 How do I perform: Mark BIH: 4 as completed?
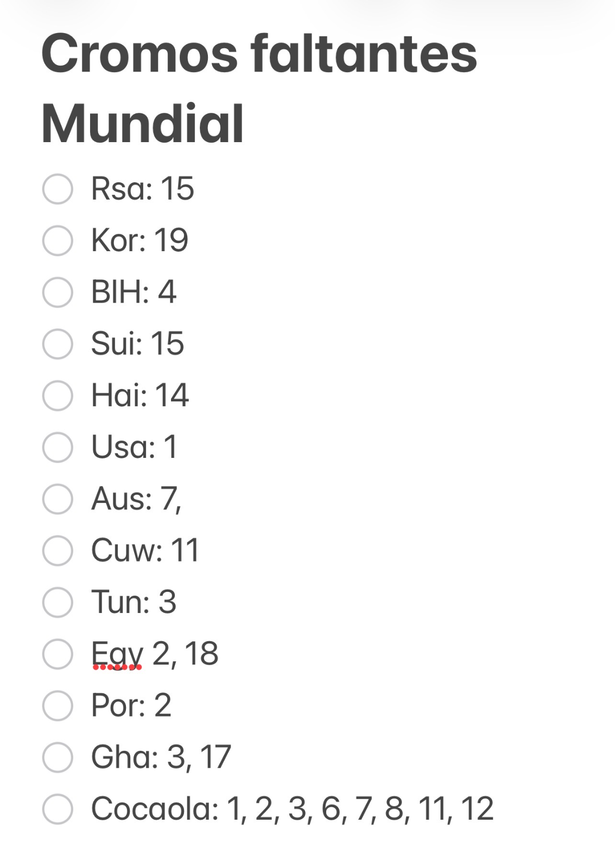click(x=58, y=292)
